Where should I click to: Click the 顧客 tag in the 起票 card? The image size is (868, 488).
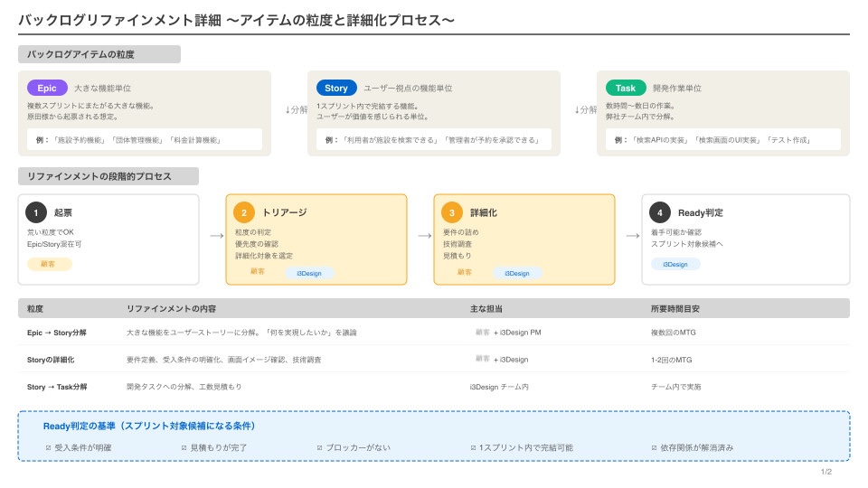coord(49,264)
